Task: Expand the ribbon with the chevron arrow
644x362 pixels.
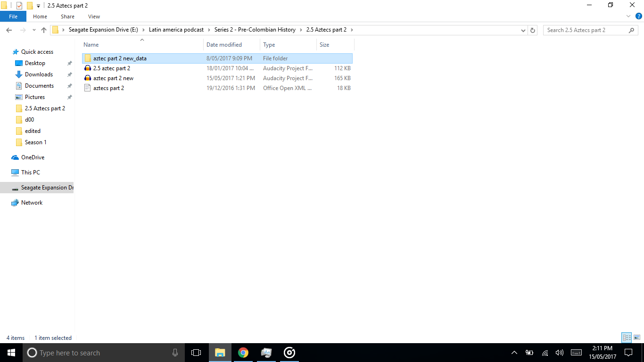Action: [628, 16]
